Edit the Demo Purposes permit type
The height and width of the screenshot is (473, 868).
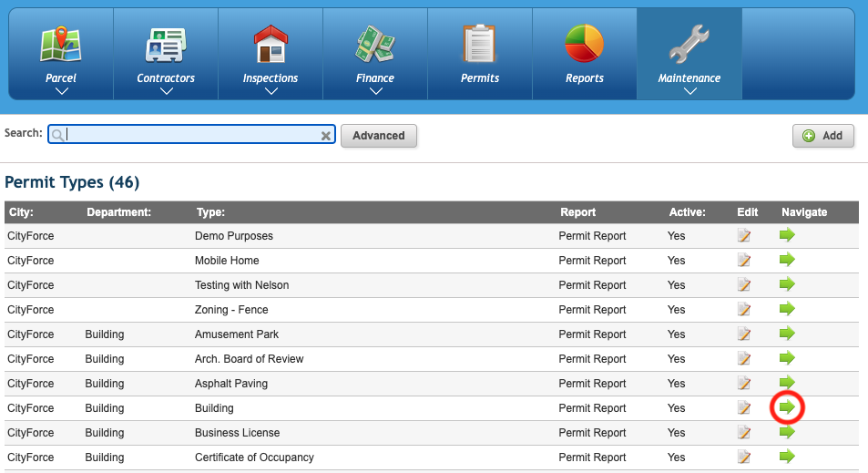pyautogui.click(x=744, y=236)
